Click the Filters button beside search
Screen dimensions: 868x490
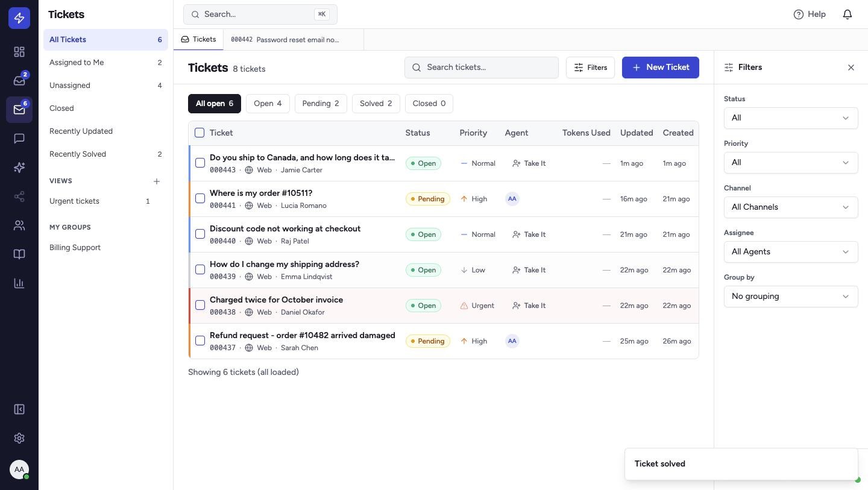(590, 68)
